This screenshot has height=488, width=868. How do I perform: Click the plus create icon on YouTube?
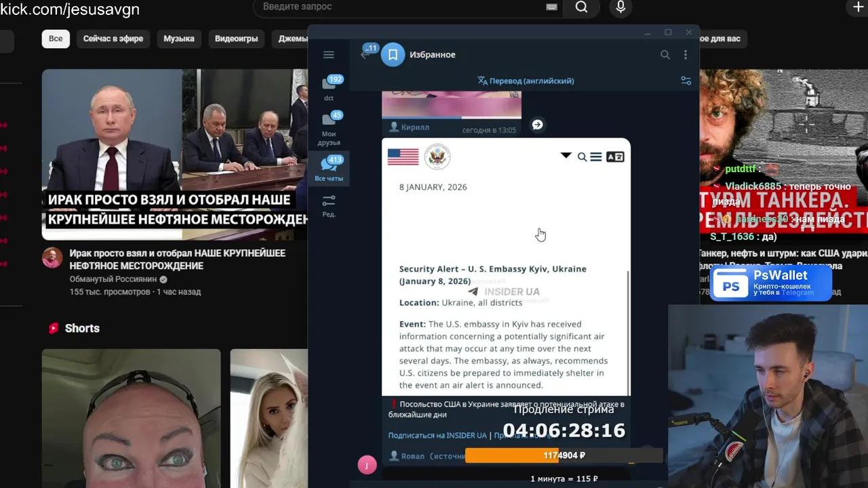point(858,7)
